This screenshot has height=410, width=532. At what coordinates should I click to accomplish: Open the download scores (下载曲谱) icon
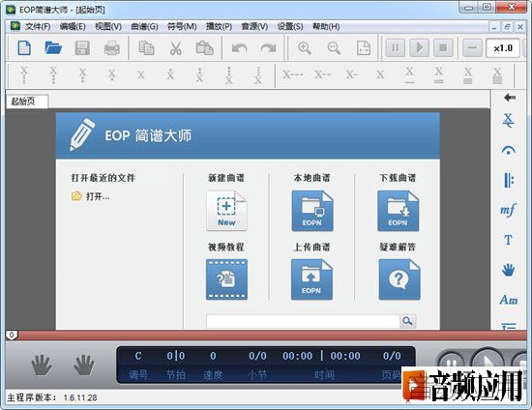click(x=398, y=211)
